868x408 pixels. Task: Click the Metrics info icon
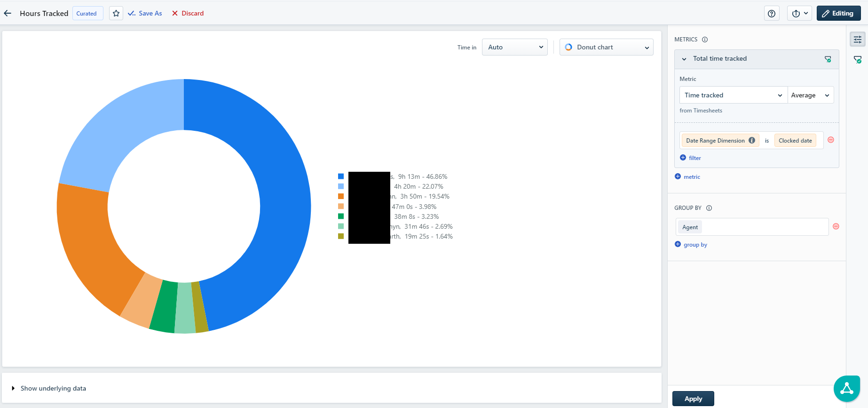click(x=705, y=40)
